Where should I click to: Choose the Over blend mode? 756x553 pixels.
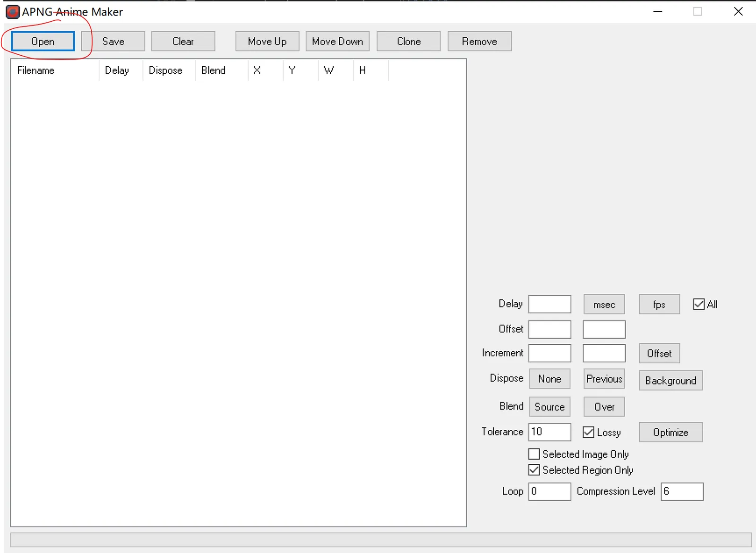604,407
